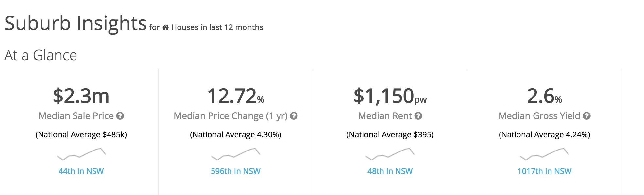Image resolution: width=644 pixels, height=195 pixels.
Task: Open the '44th In NSW' ranking link
Action: [x=81, y=171]
